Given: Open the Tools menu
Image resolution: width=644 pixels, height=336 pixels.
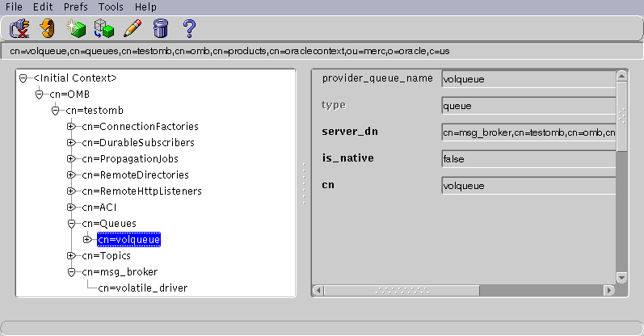Looking at the screenshot, I should (111, 6).
